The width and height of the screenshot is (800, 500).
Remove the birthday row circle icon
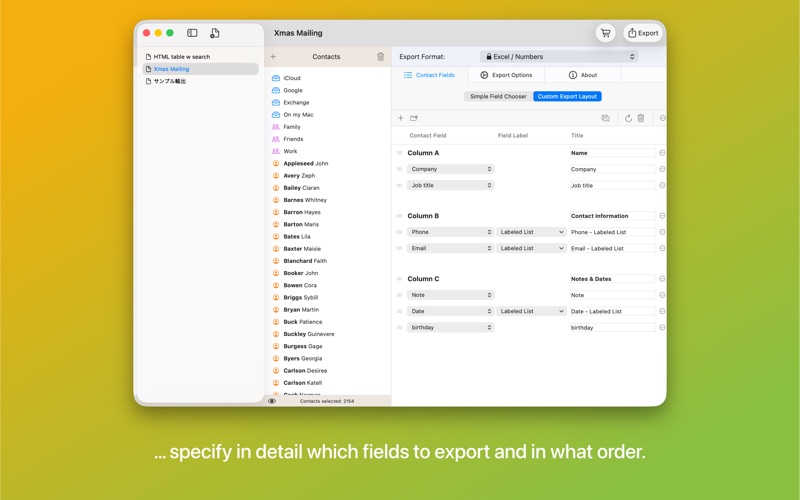pos(662,328)
